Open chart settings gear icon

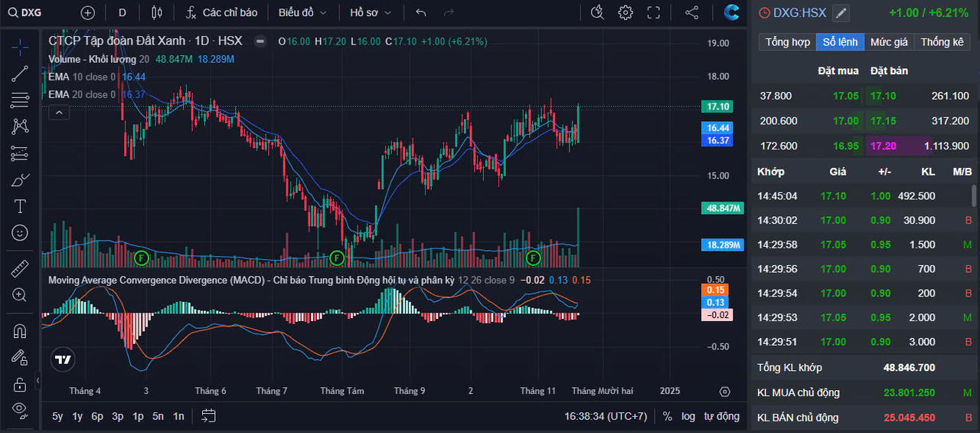[x=626, y=13]
